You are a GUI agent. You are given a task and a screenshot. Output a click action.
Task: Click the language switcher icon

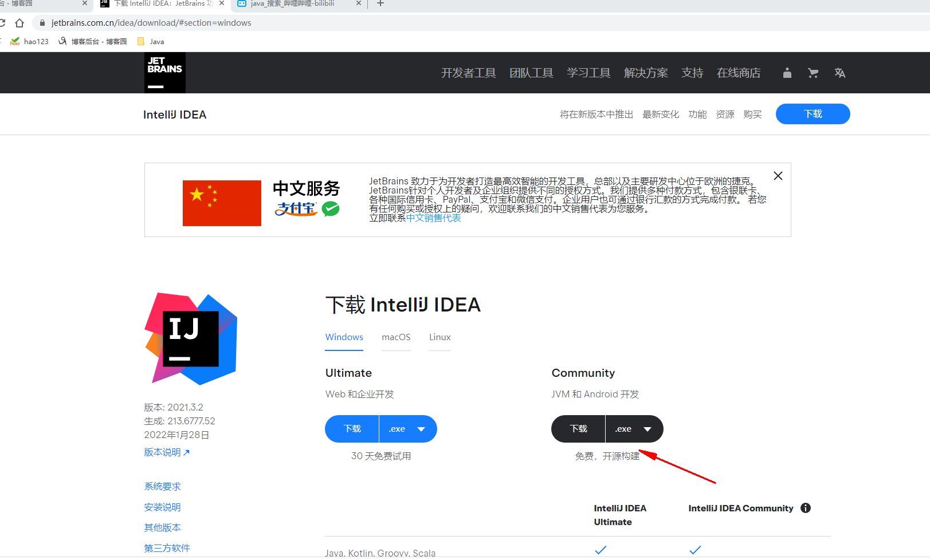coord(840,73)
